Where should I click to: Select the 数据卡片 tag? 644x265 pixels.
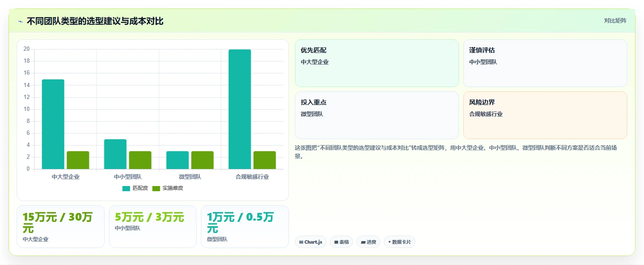click(400, 242)
